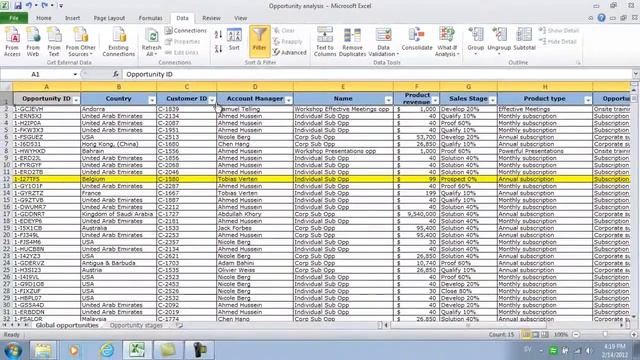Select column E header
This screenshot has height=360, width=640.
click(x=343, y=87)
